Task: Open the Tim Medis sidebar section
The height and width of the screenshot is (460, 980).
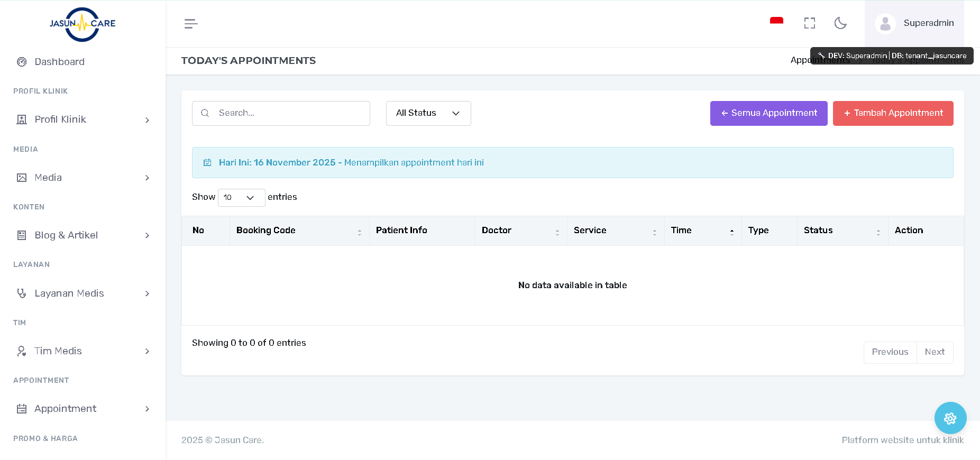Action: [x=83, y=351]
